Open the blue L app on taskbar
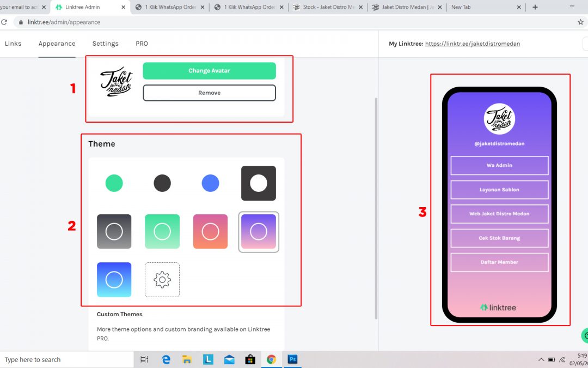Viewport: 588px width, 368px height. point(208,360)
